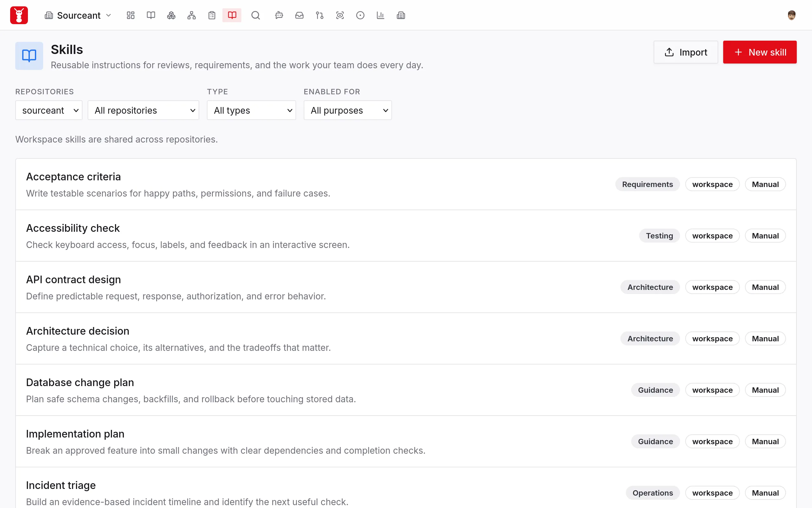Click 'Plan safe schema changes' description text
Image resolution: width=812 pixels, height=508 pixels.
pos(191,399)
